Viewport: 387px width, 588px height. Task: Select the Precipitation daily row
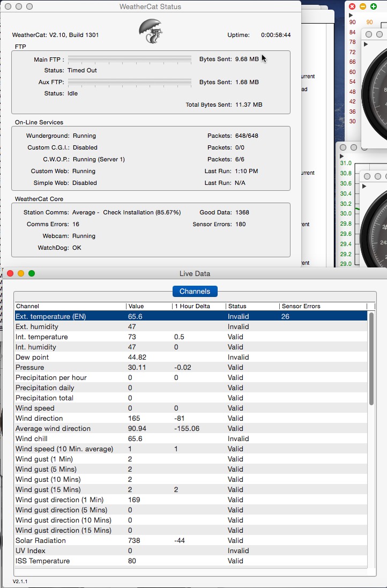tap(191, 388)
